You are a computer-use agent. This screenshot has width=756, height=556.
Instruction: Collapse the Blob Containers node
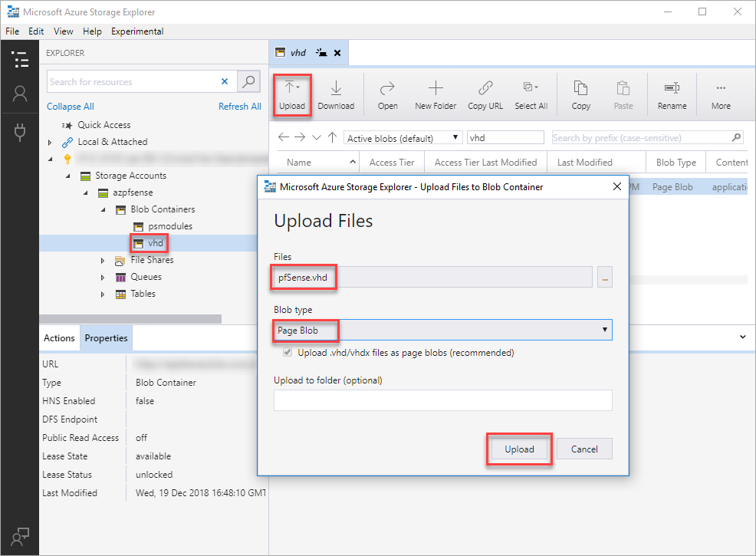(x=103, y=210)
